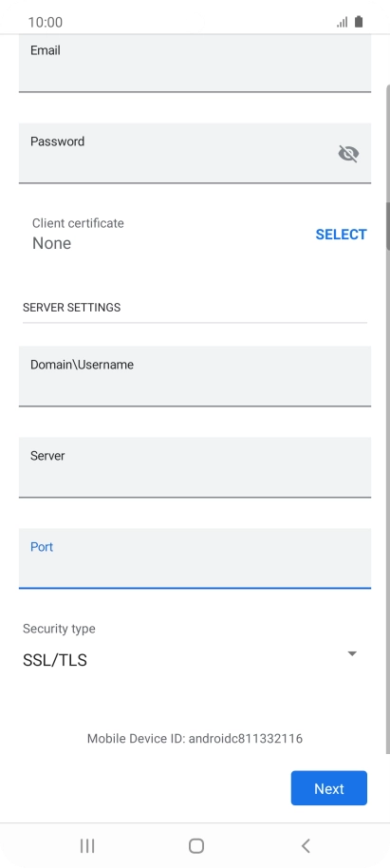Tap the Mobile Device ID text
Screen dimensions: 390x868
click(x=195, y=739)
